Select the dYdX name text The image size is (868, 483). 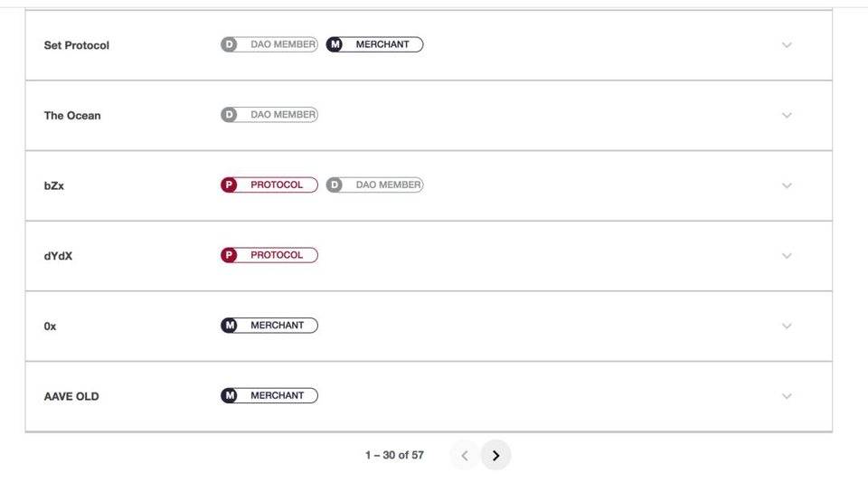point(58,256)
